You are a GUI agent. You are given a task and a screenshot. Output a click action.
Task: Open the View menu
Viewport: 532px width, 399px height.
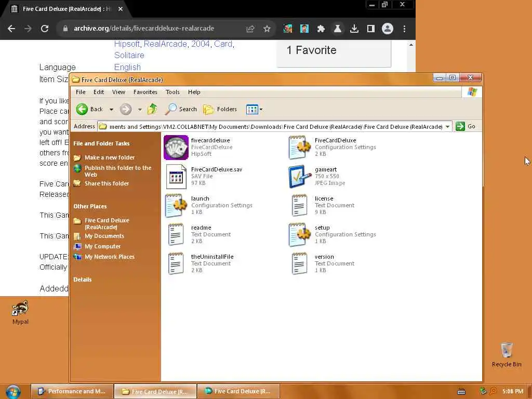pos(119,92)
